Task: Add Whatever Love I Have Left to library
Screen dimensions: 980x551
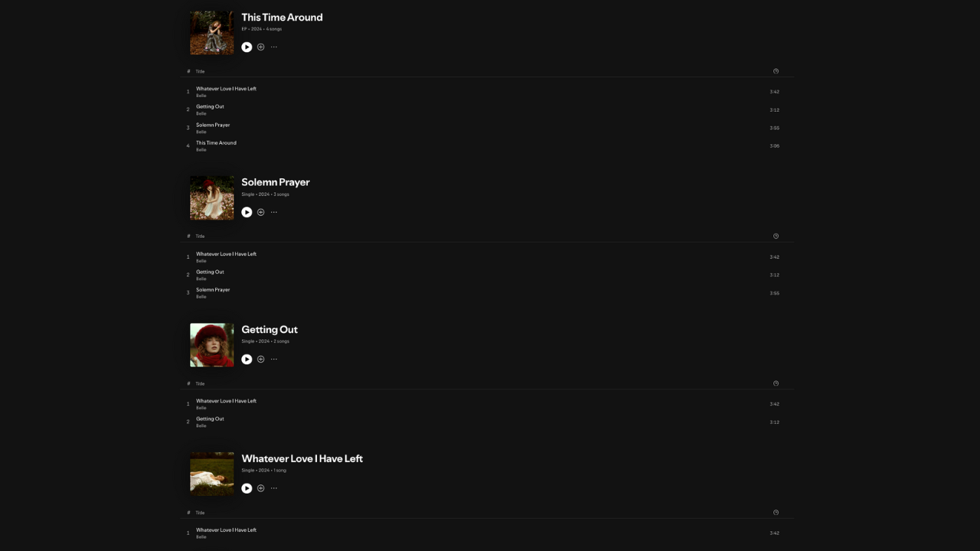Action: point(261,488)
